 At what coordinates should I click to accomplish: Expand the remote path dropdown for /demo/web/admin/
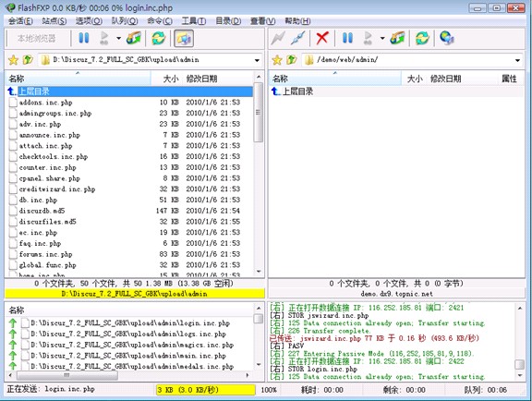click(x=517, y=60)
